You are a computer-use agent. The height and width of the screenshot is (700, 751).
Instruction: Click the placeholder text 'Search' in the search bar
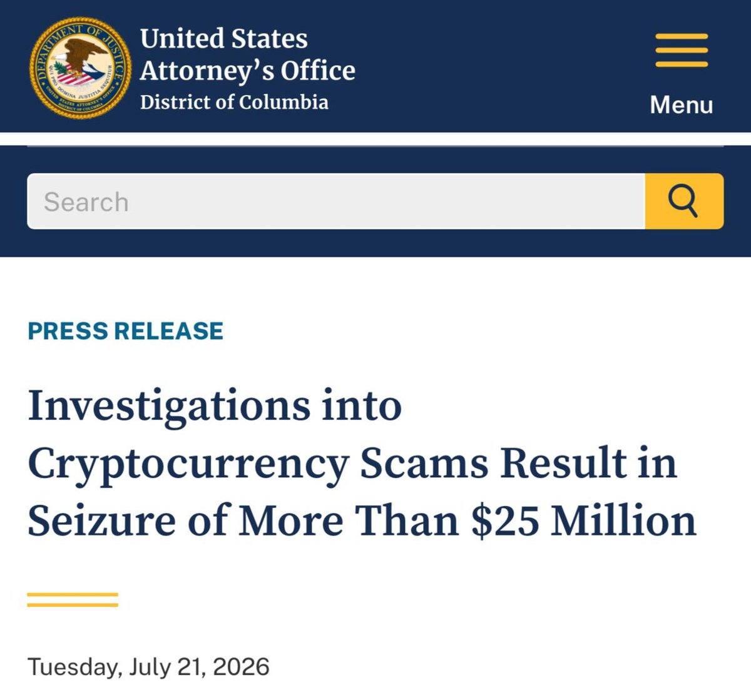click(86, 202)
